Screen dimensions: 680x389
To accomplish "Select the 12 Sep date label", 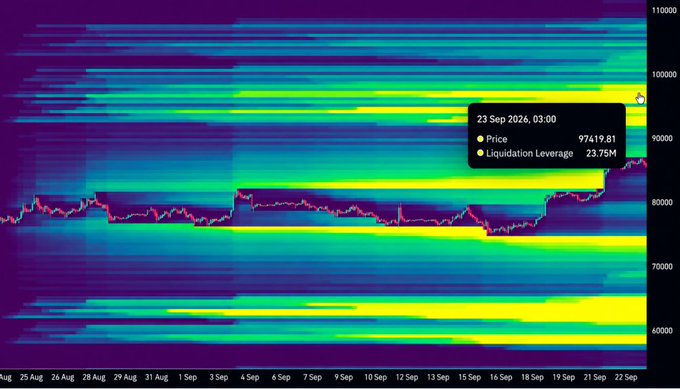I will click(407, 377).
